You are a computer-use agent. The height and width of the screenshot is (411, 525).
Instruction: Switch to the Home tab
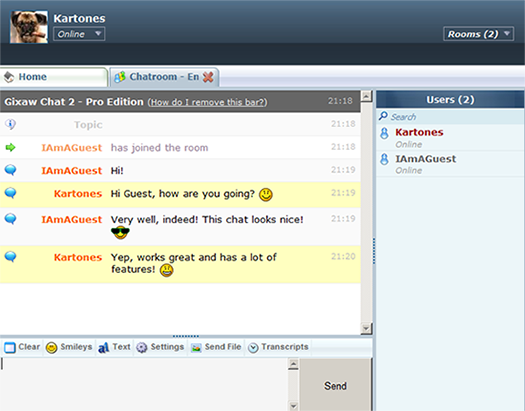pos(54,77)
